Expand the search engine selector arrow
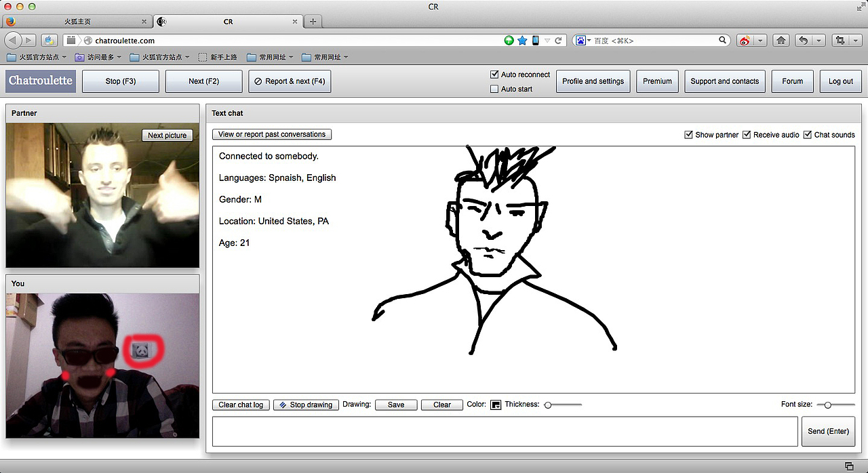Viewport: 868px width, 473px height. (x=589, y=41)
